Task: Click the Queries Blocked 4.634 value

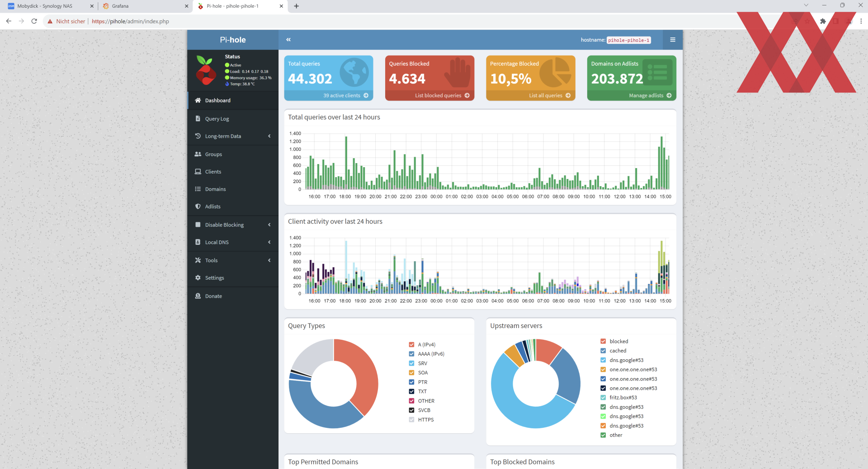Action: point(407,79)
